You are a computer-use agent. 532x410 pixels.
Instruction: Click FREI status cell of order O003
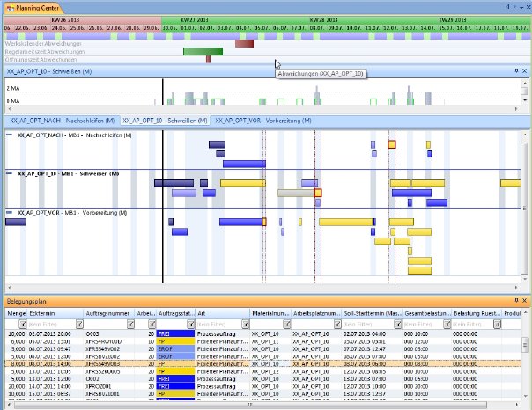pyautogui.click(x=175, y=334)
